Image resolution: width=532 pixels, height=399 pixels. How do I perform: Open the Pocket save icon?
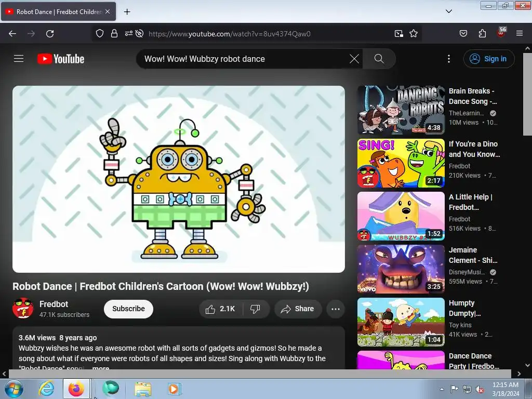click(463, 34)
